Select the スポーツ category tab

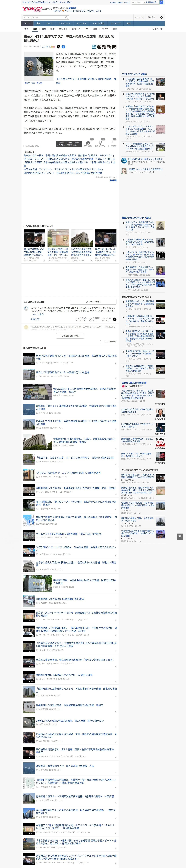pyautogui.click(x=76, y=29)
